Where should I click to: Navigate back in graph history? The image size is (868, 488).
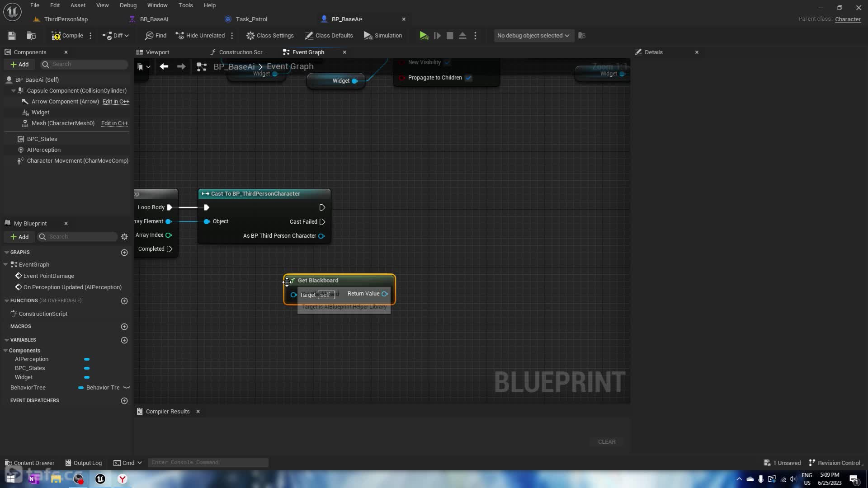tap(164, 67)
